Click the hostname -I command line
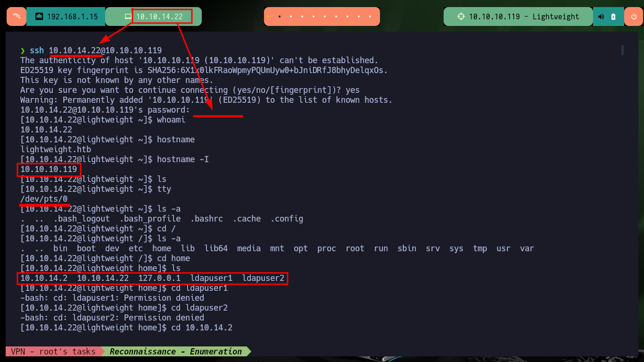 click(115, 159)
